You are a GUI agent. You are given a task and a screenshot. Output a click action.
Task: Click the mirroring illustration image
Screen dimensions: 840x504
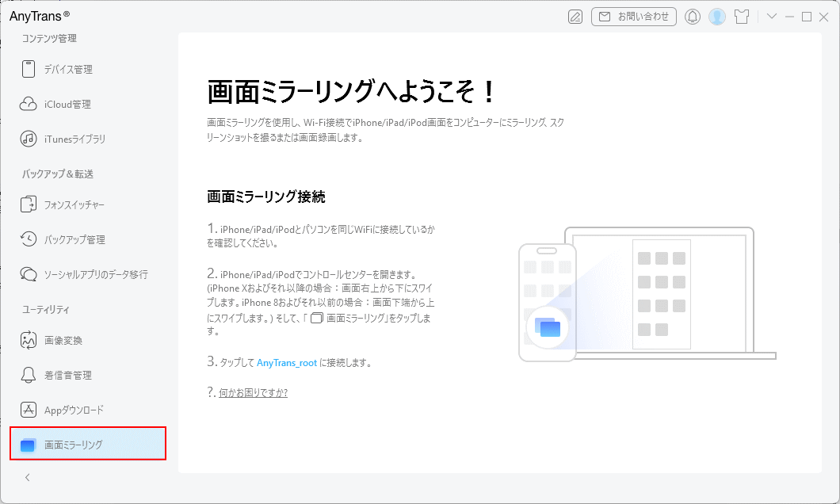pos(647,294)
